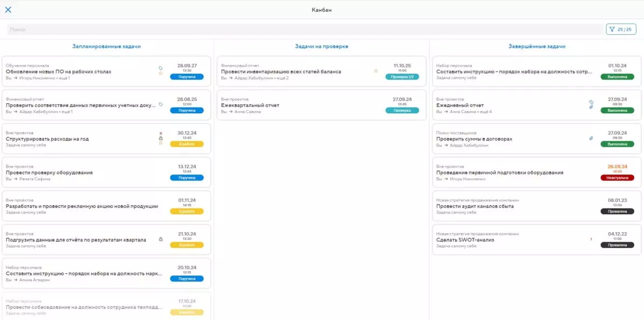Image resolution: width=644 pixels, height=320 pixels.
Task: Open task Провести собеседование на должность сотрудника
Action: point(84,307)
